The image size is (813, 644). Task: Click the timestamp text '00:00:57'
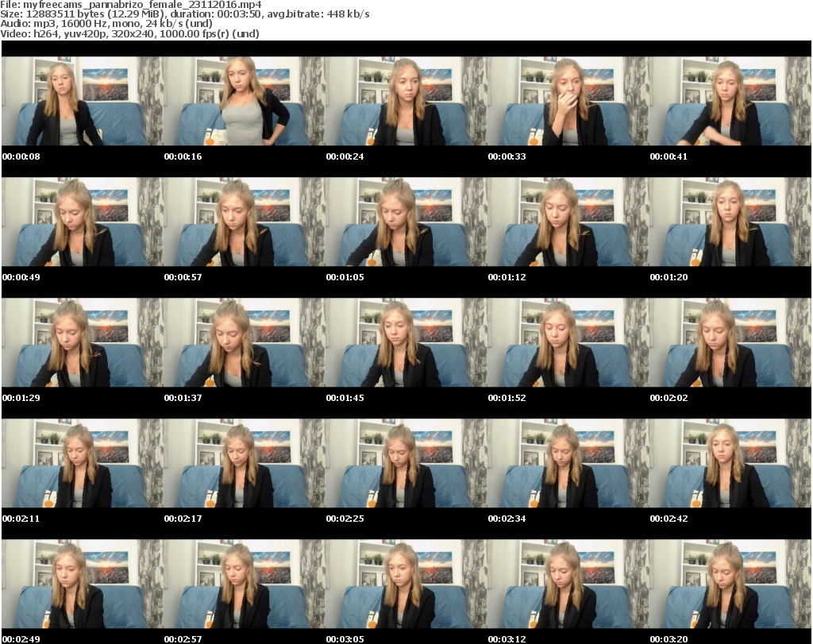183,277
